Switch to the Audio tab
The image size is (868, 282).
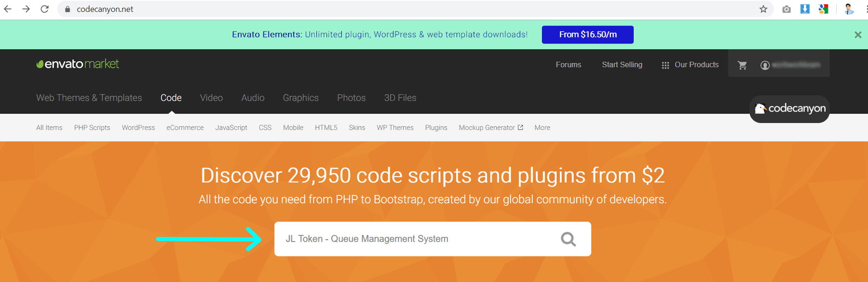pyautogui.click(x=253, y=98)
